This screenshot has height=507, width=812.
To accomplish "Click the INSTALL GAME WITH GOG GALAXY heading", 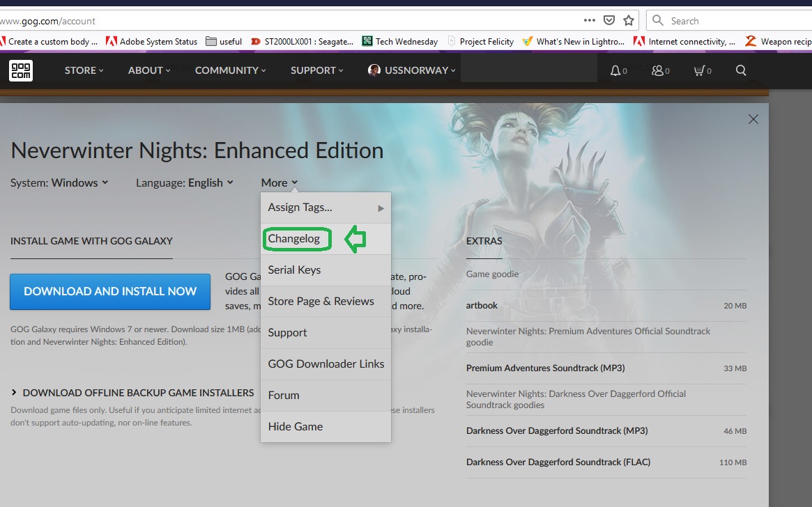I will tap(92, 241).
